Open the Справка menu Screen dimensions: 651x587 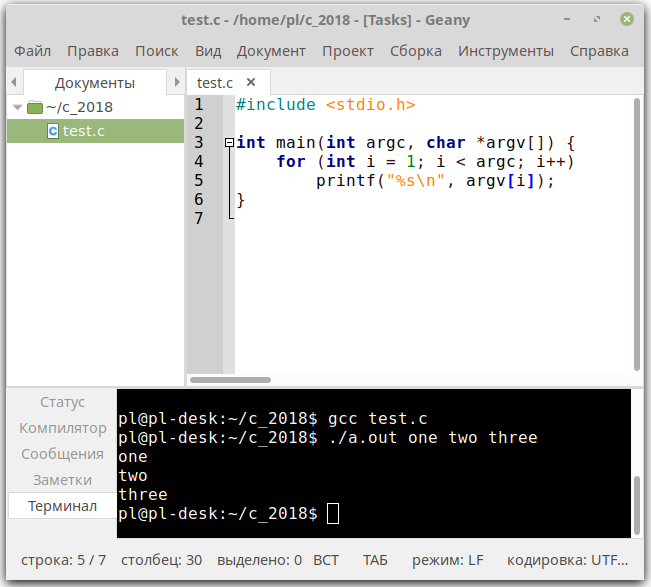click(599, 51)
